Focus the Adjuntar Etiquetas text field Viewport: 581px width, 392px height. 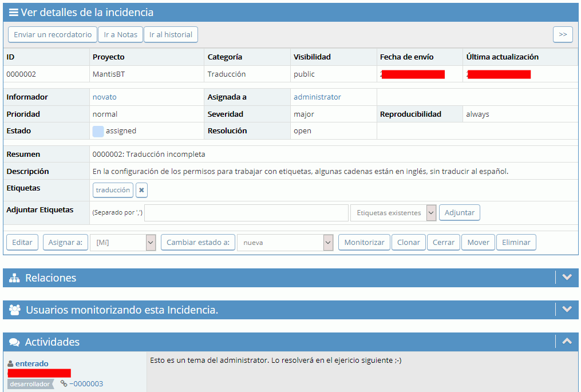coord(246,213)
